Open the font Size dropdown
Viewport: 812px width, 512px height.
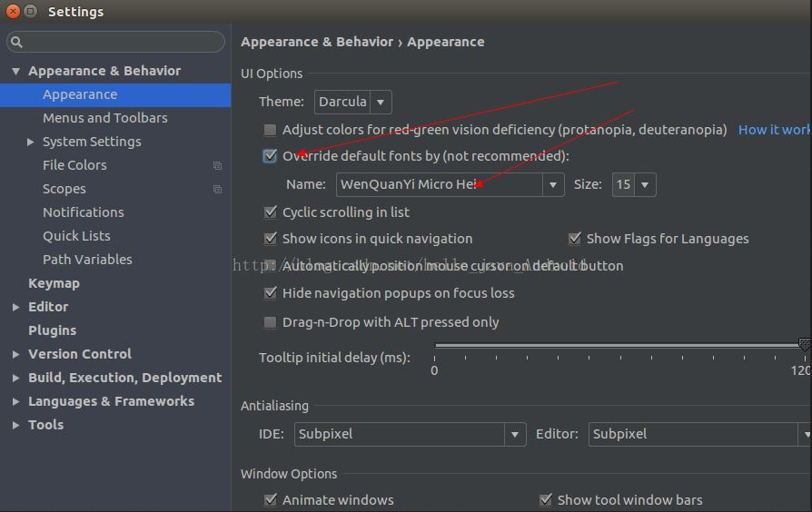coord(634,185)
